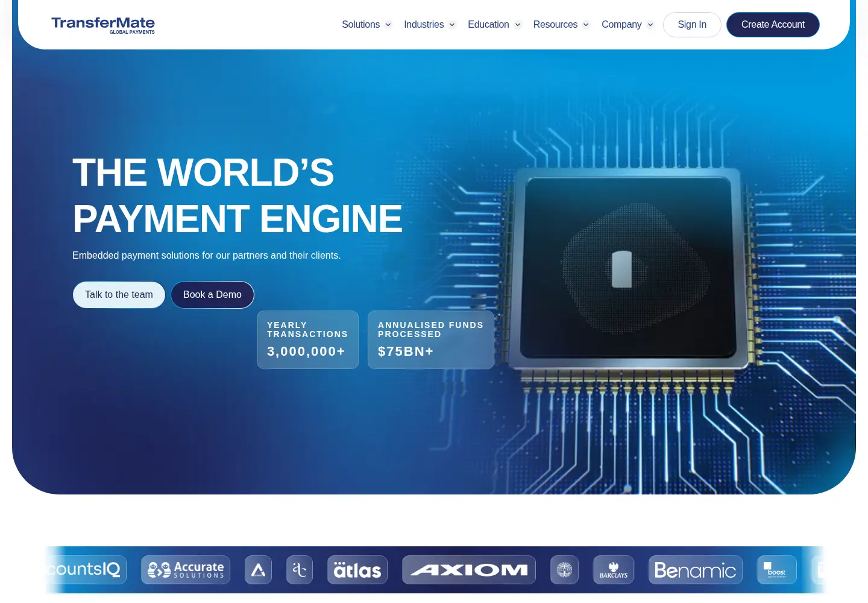Click the Benamic partner logo
The height and width of the screenshot is (603, 868).
coord(696,570)
